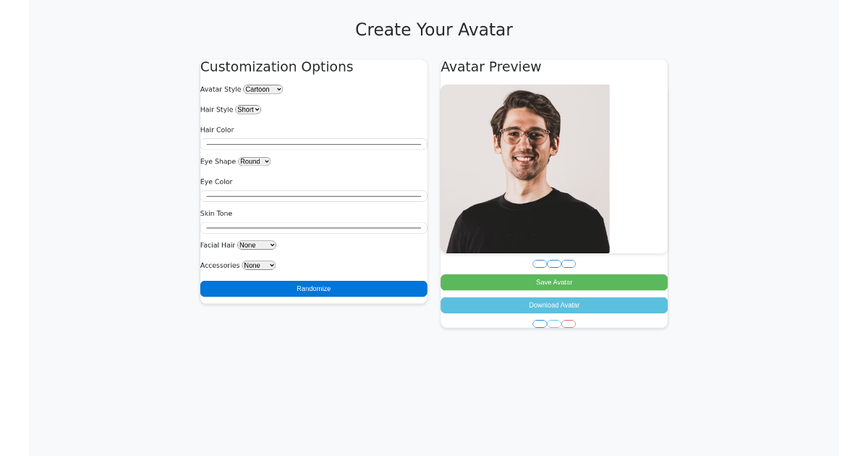Click the Randomize button
This screenshot has height=456, width=868.
pyautogui.click(x=313, y=289)
